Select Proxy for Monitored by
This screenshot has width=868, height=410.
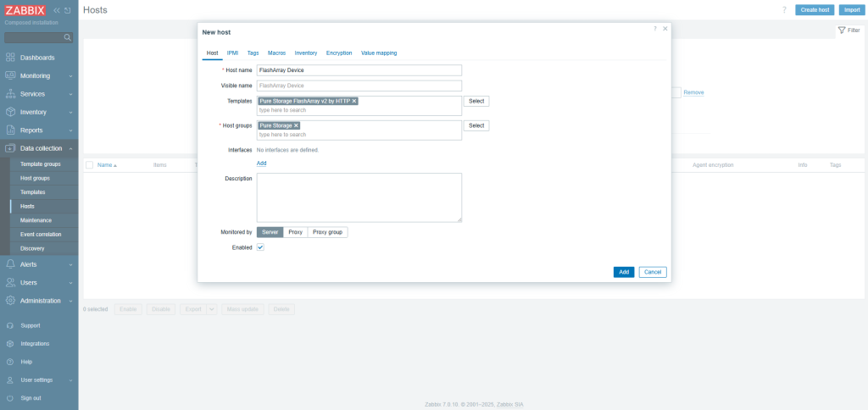click(x=296, y=232)
